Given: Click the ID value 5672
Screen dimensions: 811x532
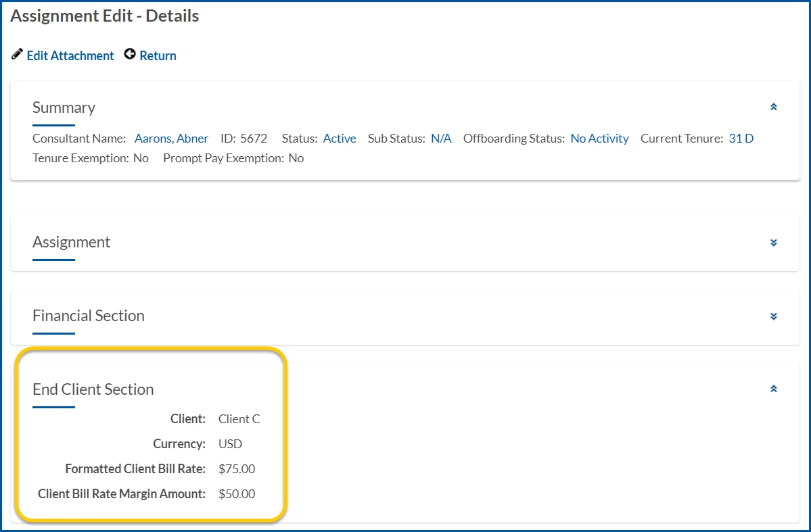Looking at the screenshot, I should [x=254, y=139].
